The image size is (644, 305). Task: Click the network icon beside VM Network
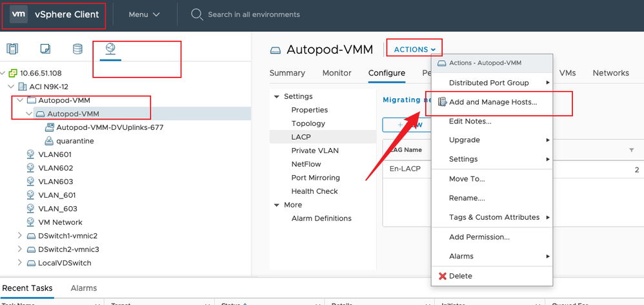pyautogui.click(x=31, y=222)
